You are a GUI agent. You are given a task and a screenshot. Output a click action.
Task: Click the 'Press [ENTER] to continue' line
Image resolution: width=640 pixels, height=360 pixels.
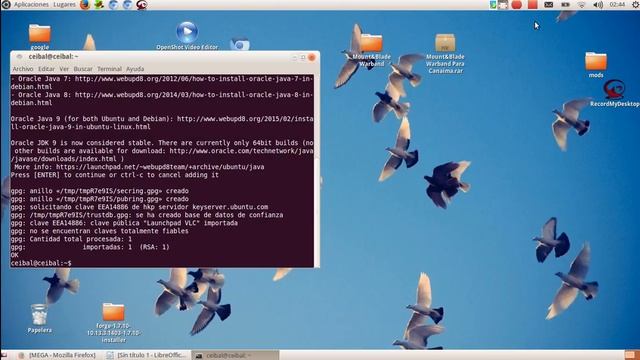coord(115,175)
